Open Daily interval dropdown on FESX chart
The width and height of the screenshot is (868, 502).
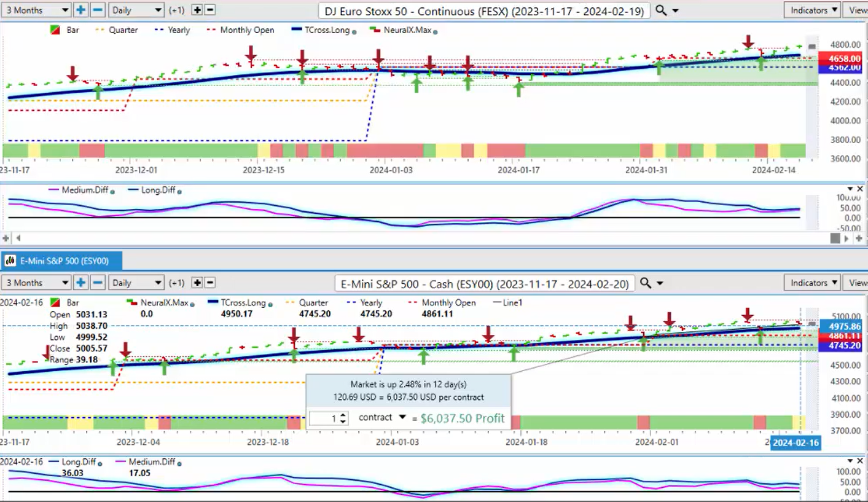(x=136, y=10)
